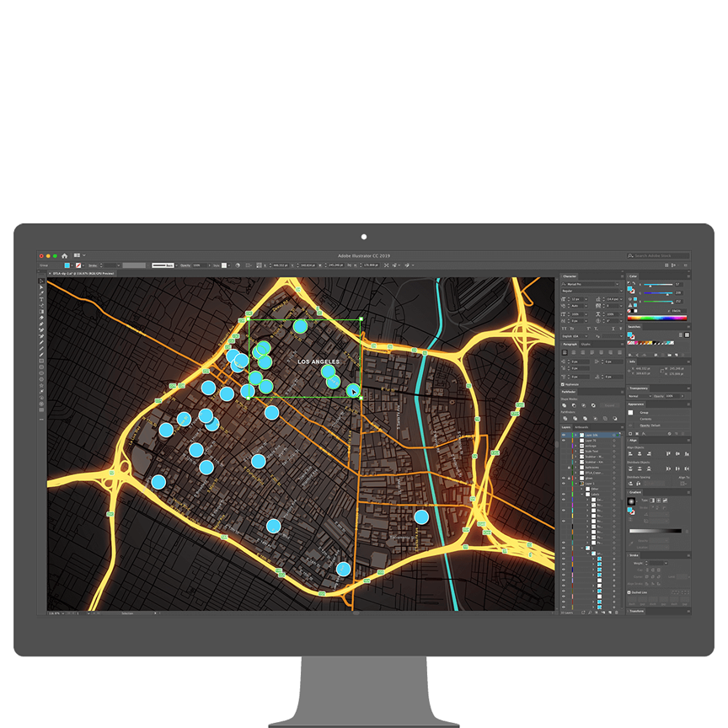728x728 pixels.
Task: Open the font family dropdown Myriad Pro
Action: 617,284
